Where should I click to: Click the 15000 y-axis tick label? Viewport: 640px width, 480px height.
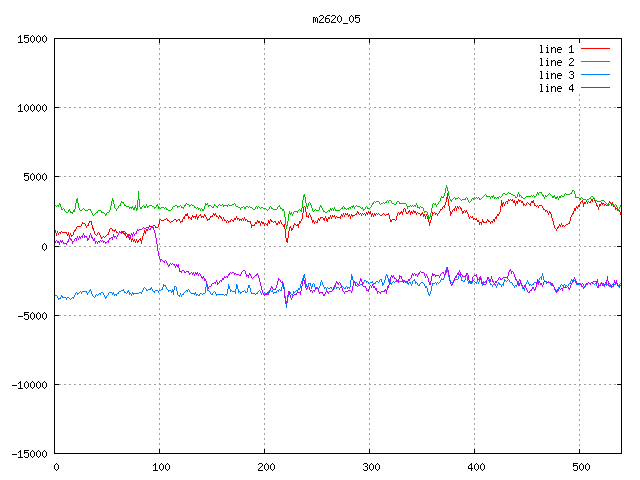point(31,39)
